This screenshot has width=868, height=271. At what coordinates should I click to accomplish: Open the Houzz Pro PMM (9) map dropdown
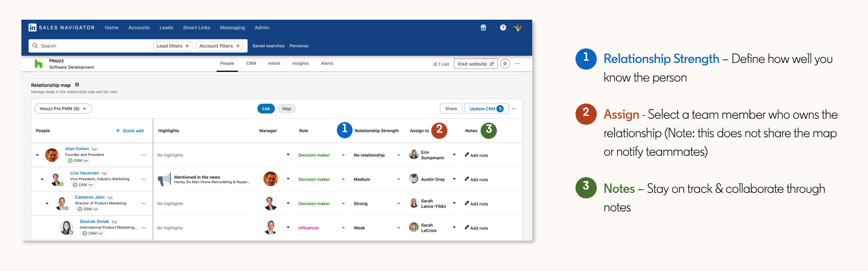tap(63, 109)
